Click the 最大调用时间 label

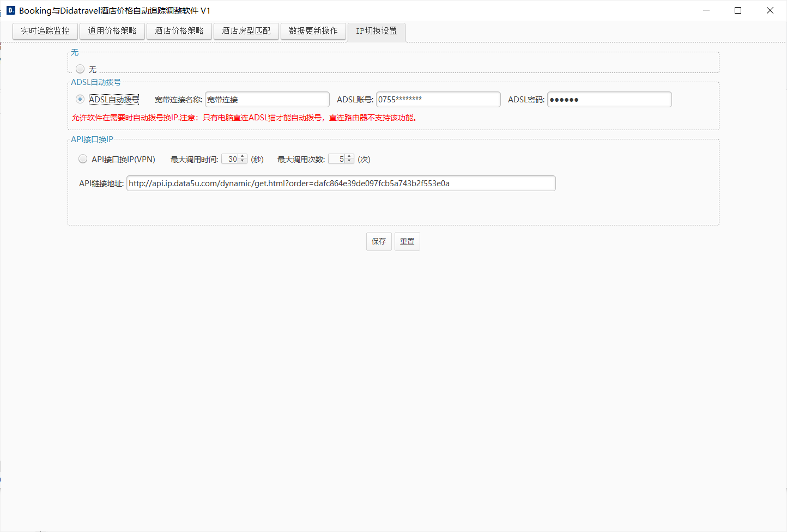pos(194,160)
